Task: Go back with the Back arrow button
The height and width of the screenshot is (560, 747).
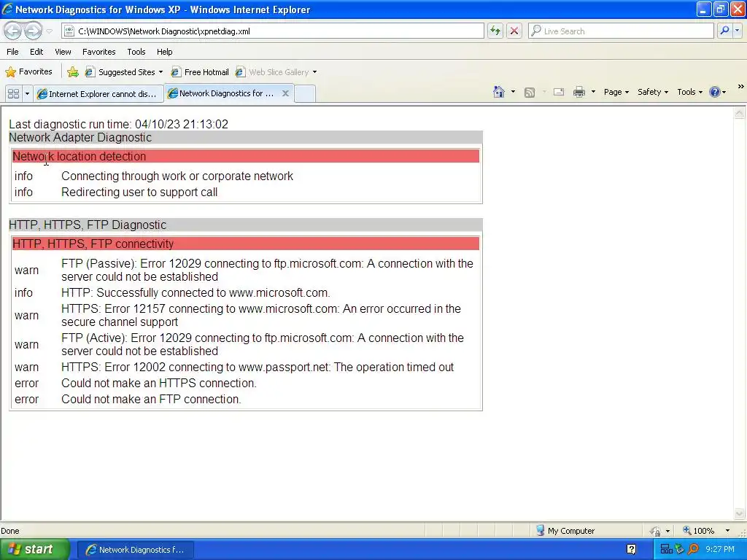Action: point(13,31)
